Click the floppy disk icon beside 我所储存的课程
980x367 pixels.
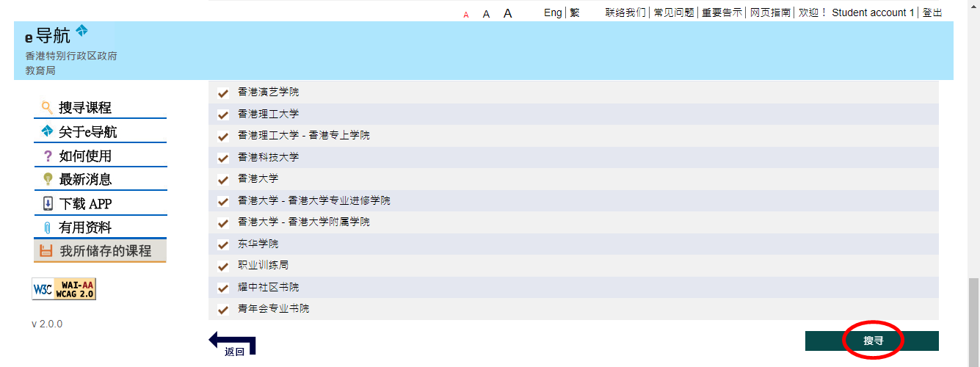click(x=46, y=251)
